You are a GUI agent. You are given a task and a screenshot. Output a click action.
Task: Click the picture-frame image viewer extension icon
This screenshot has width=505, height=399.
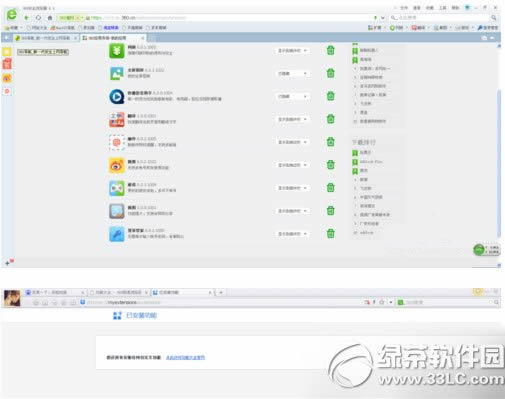tap(117, 211)
